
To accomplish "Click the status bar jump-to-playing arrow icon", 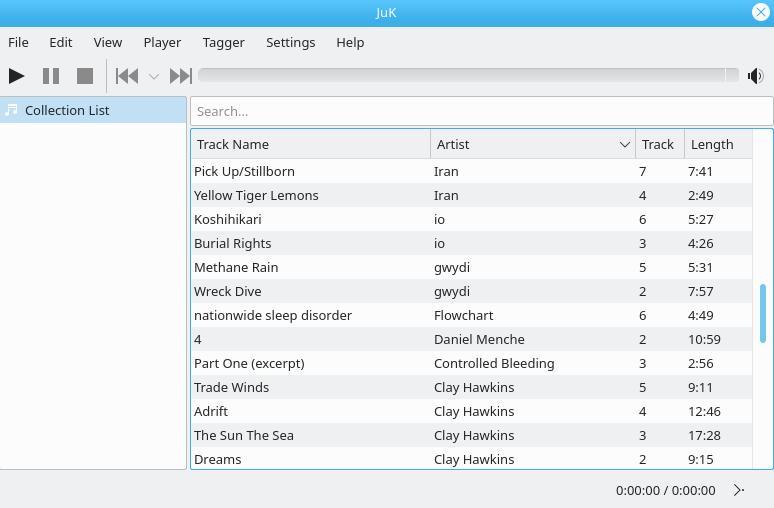I will click(x=738, y=490).
